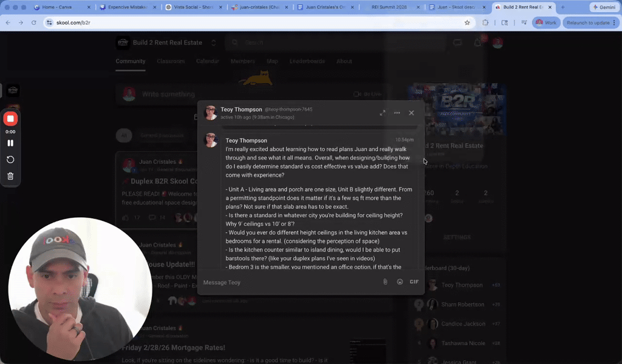Screen dimensions: 622x364
Task: Expand the Teoy Thompson chat window
Action: pyautogui.click(x=383, y=113)
